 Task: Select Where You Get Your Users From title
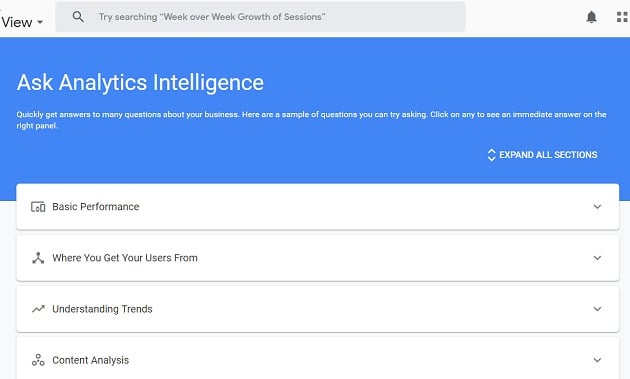(x=125, y=258)
